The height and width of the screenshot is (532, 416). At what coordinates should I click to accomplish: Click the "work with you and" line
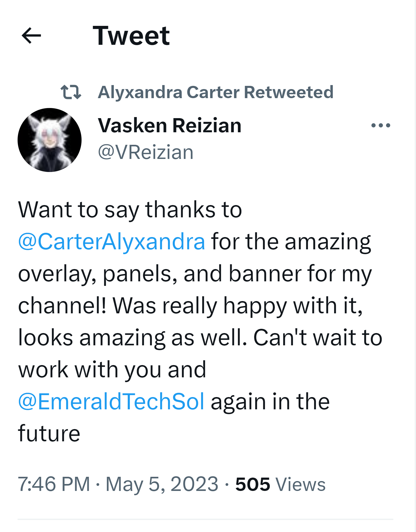click(112, 370)
